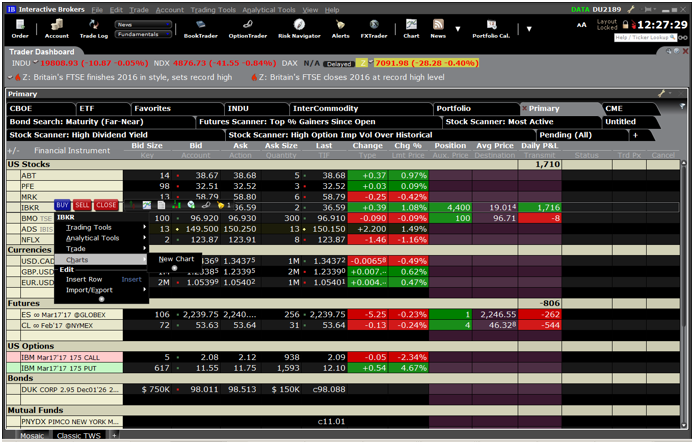
Task: Open the Pending (All) tab
Action: [580, 135]
